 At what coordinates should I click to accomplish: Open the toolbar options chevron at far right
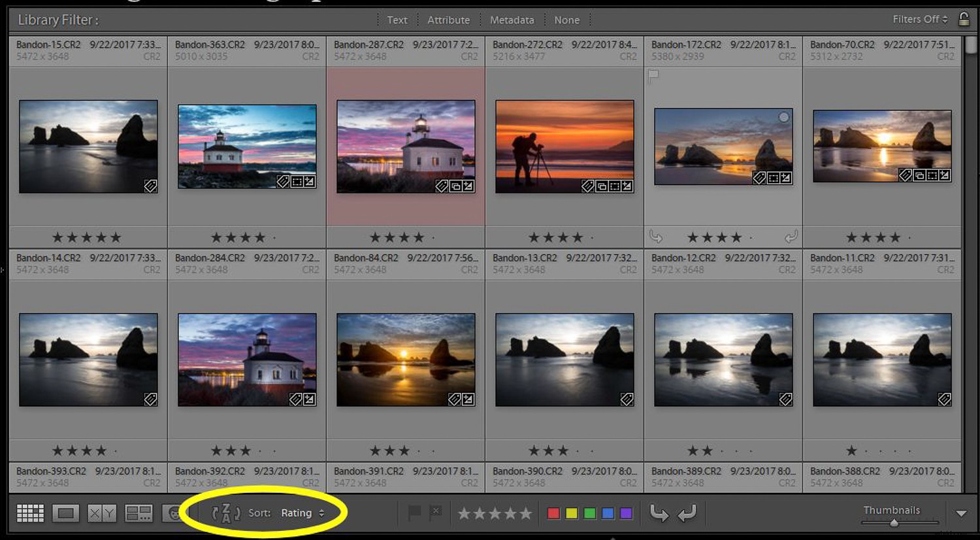[961, 514]
